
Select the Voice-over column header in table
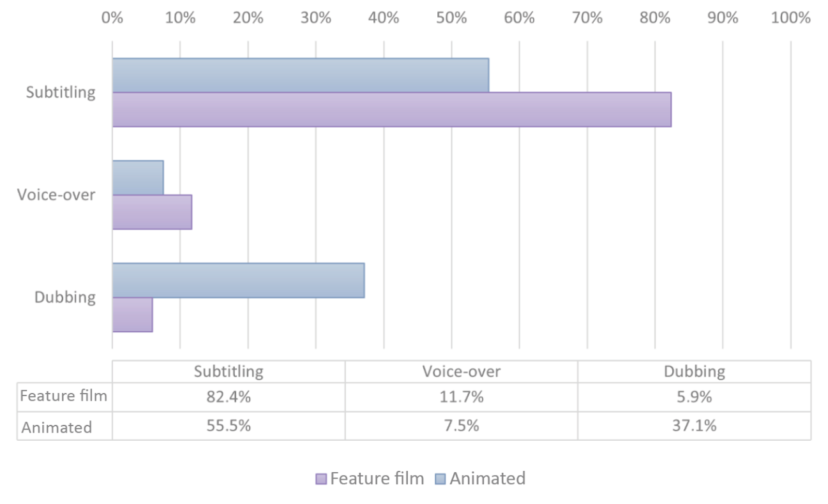click(x=461, y=371)
